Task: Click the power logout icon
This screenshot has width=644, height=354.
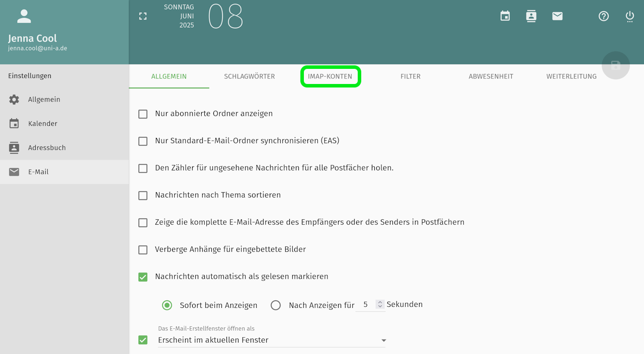Action: click(x=630, y=16)
